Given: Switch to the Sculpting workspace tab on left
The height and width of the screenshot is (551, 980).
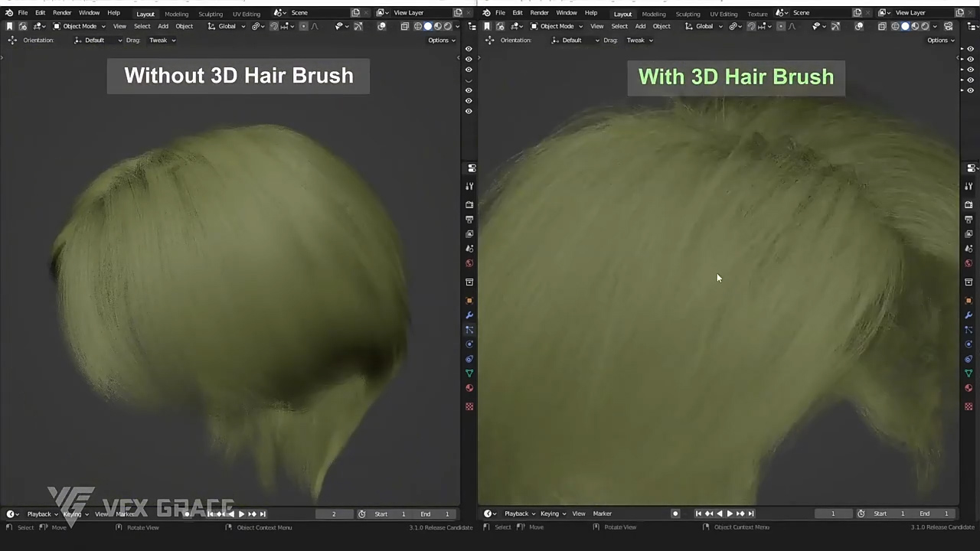Looking at the screenshot, I should pos(211,14).
